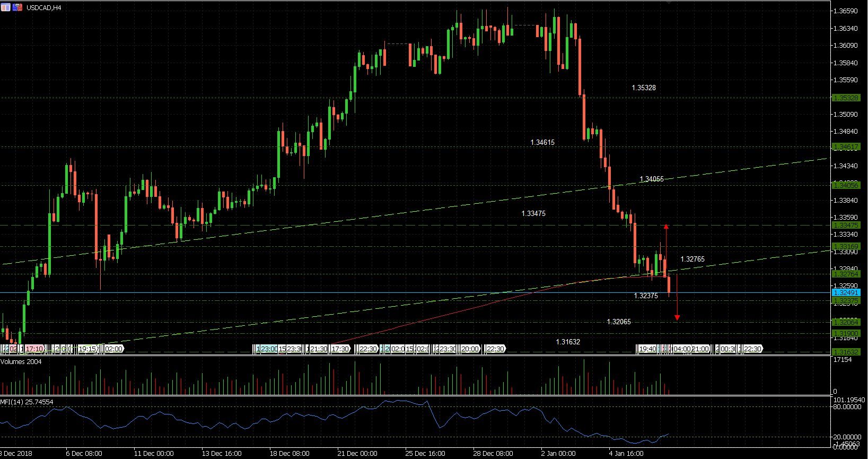Click the 1.35090 price scale value

(x=846, y=114)
